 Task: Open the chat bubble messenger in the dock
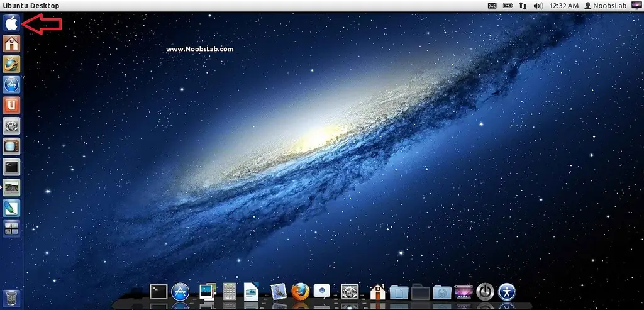click(322, 292)
